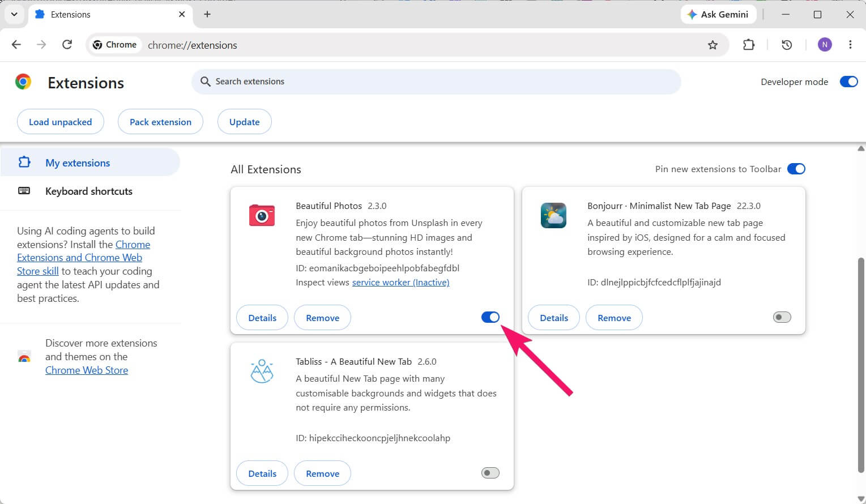This screenshot has width=866, height=504.
Task: Click the Chrome logo beside Extensions heading
Action: (23, 82)
